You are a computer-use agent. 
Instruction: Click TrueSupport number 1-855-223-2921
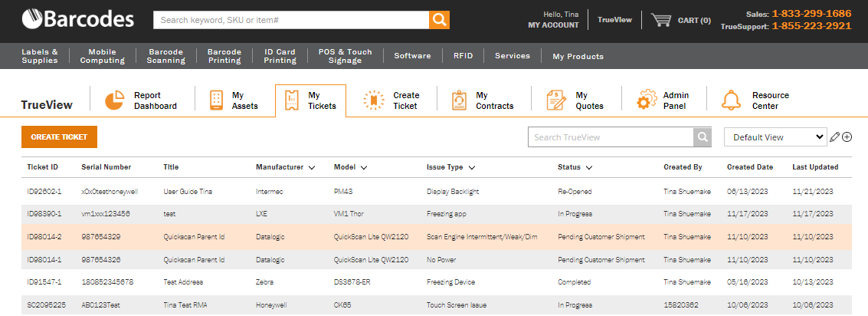pos(811,26)
